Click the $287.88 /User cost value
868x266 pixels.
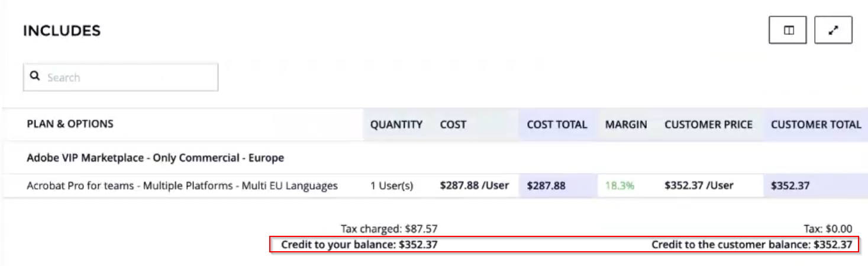pyautogui.click(x=474, y=185)
